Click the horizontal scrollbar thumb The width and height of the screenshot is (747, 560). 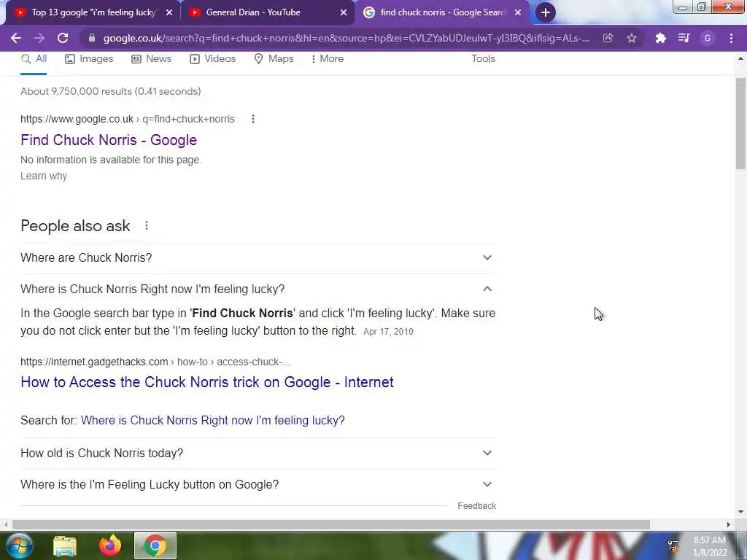pos(331,524)
